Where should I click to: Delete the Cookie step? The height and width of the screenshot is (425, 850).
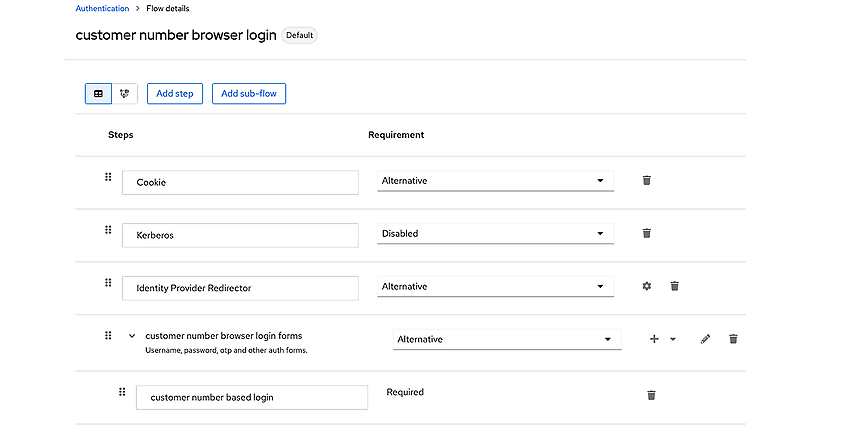tap(646, 181)
